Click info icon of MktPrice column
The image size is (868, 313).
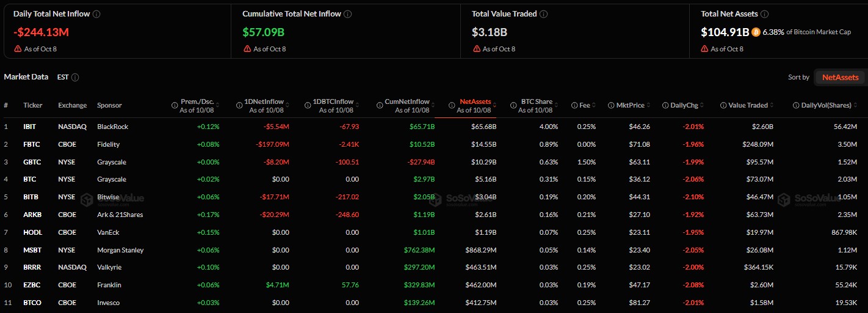pos(611,105)
